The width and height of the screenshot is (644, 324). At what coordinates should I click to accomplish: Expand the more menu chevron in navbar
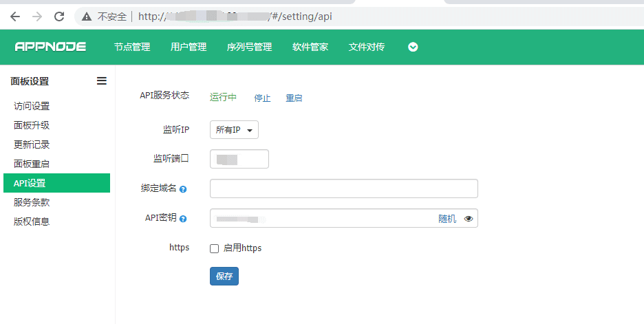tap(413, 47)
